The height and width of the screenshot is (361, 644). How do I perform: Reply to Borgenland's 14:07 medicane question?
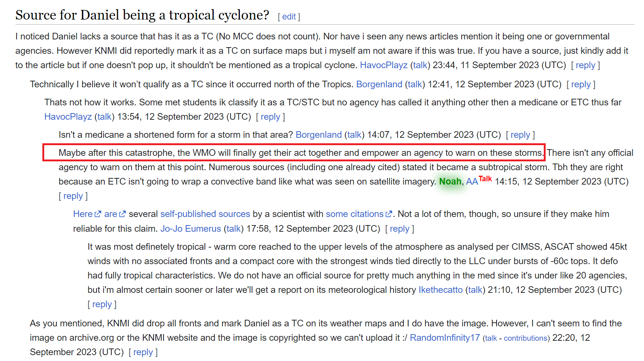[520, 135]
